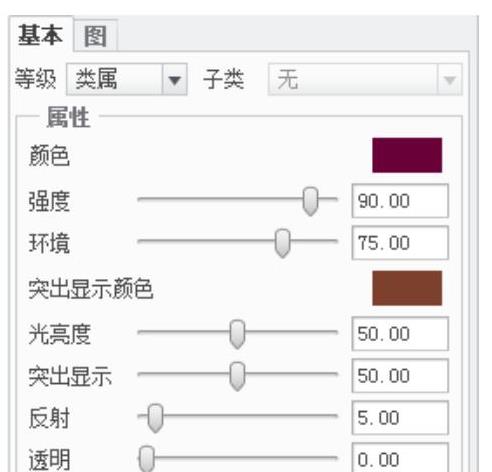Viewport: 492px width, 472px height.
Task: Click the 反射 value field 5.00
Action: [400, 418]
